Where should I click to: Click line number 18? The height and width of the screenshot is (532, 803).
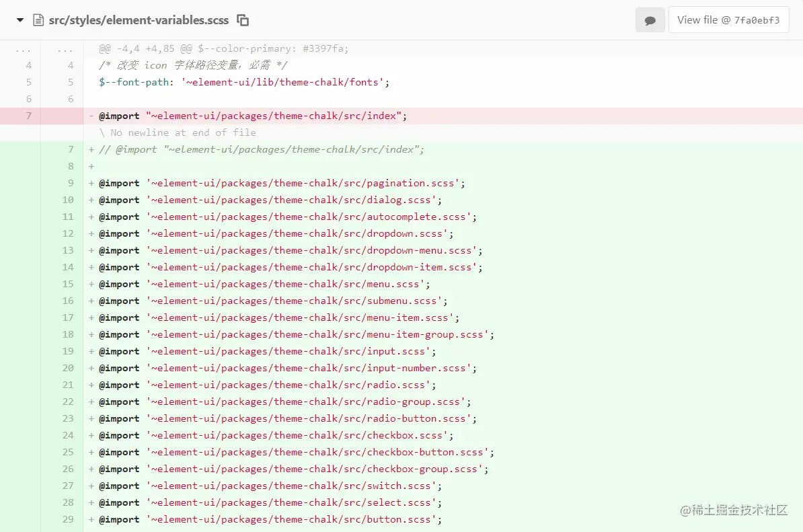[68, 334]
